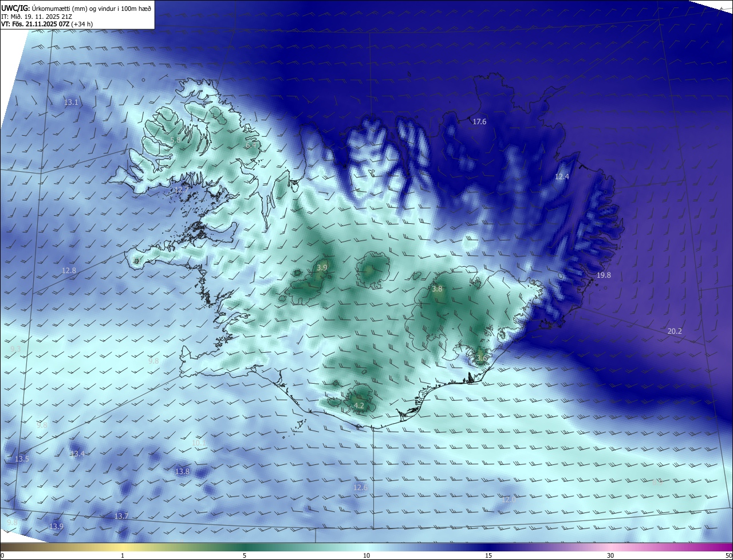The height and width of the screenshot is (560, 733).
Task: Click the 9.8 value nearest the 13.9 label
Action: pos(12,523)
